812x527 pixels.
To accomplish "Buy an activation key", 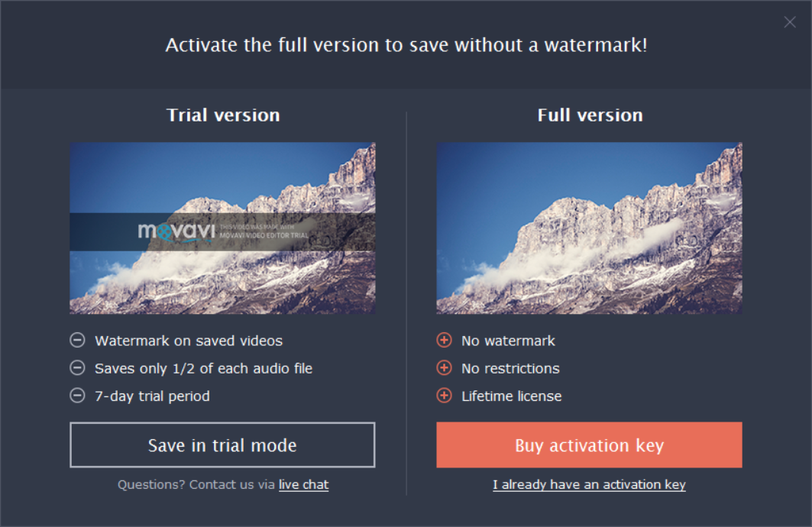I will 589,445.
